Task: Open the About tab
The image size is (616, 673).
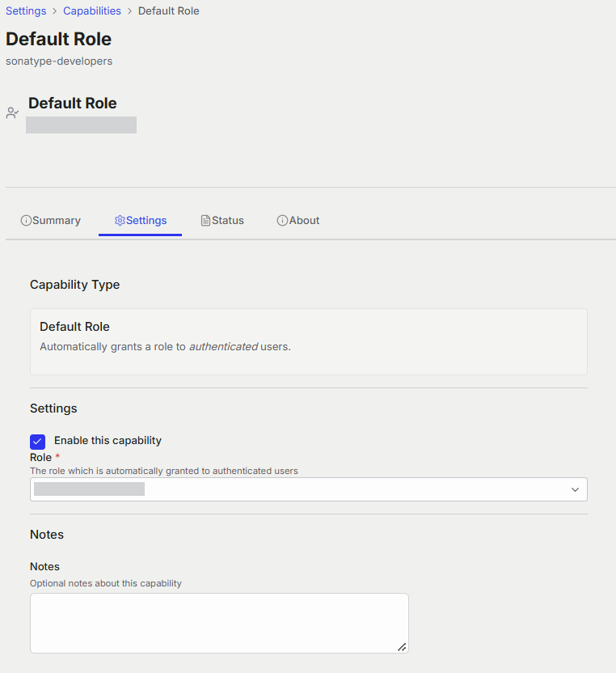Action: [298, 220]
